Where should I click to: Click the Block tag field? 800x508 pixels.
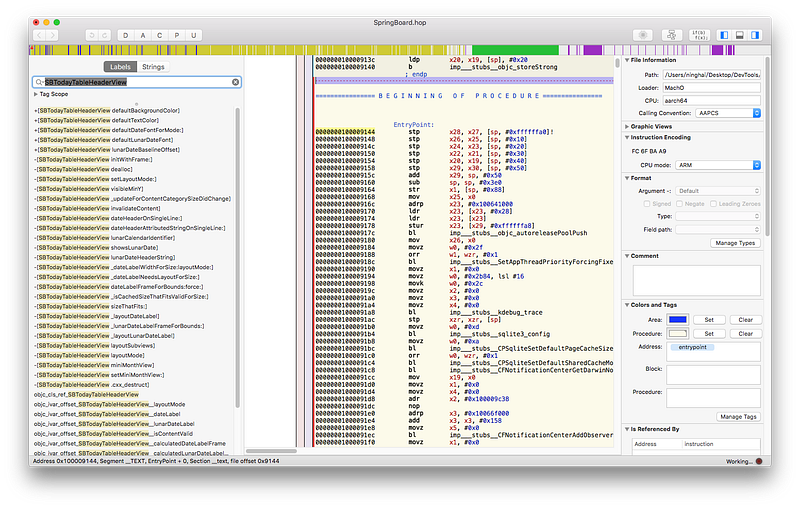(x=713, y=375)
